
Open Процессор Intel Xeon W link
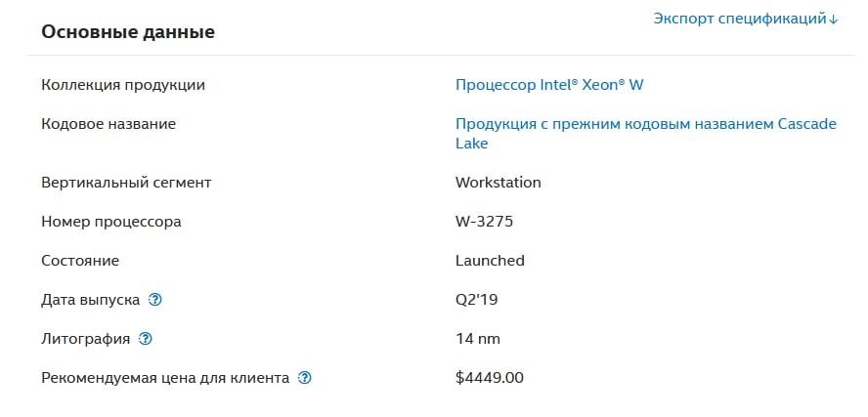tap(549, 85)
